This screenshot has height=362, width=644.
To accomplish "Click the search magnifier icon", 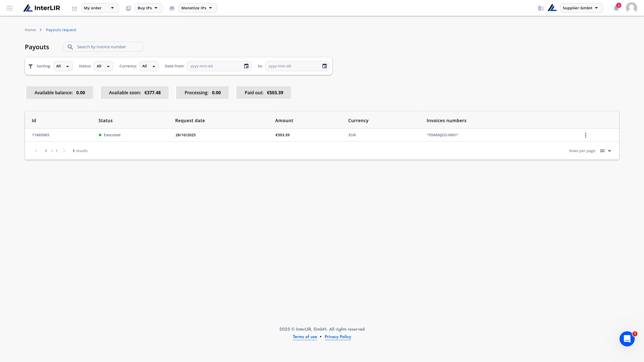I will point(70,47).
